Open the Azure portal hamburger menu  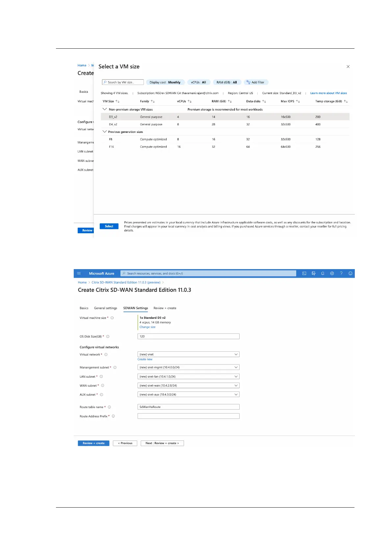(79, 273)
